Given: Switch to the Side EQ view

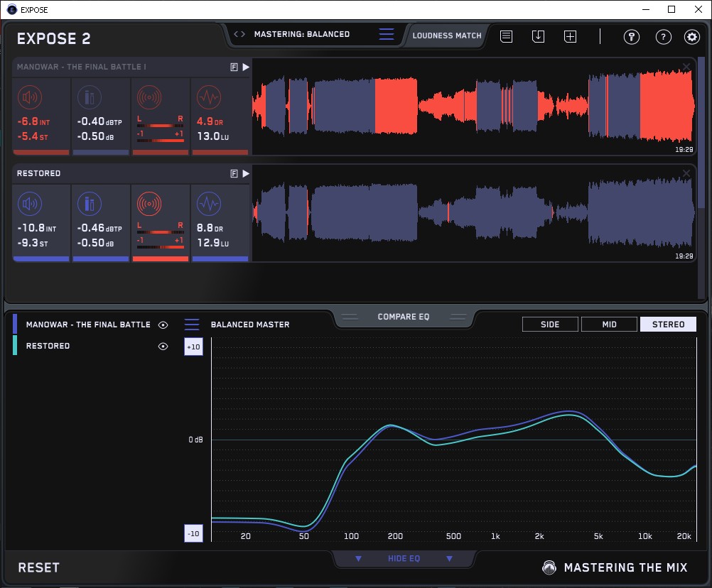Looking at the screenshot, I should point(550,325).
